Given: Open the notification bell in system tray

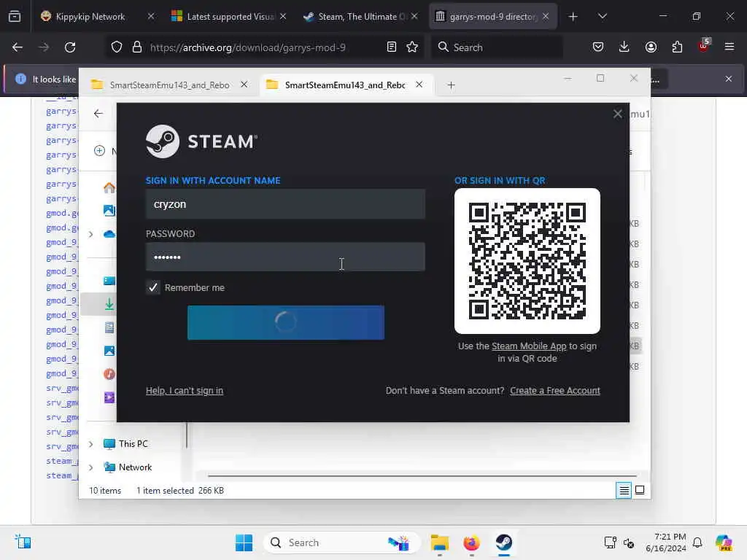Looking at the screenshot, I should pyautogui.click(x=697, y=542).
